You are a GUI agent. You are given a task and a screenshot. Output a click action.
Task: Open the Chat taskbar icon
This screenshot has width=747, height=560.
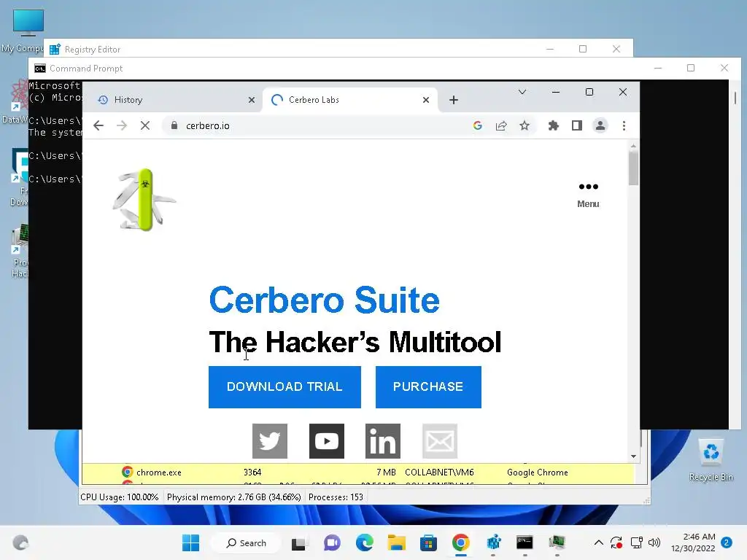[332, 542]
